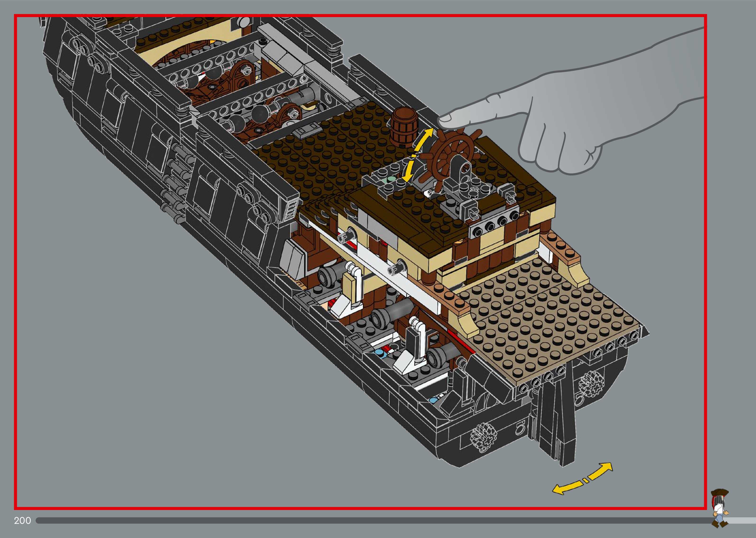Click the page number 200
Image resolution: width=756 pixels, height=538 pixels.
coord(23,521)
